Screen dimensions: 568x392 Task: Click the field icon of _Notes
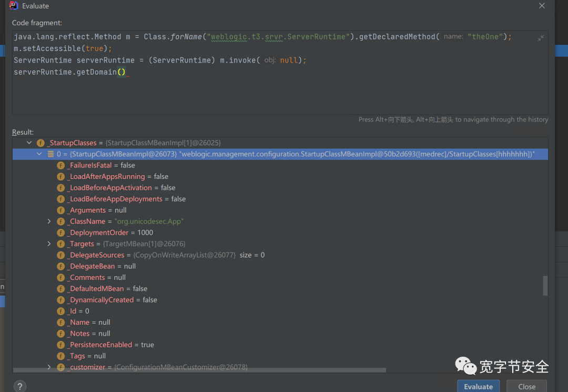(x=61, y=334)
